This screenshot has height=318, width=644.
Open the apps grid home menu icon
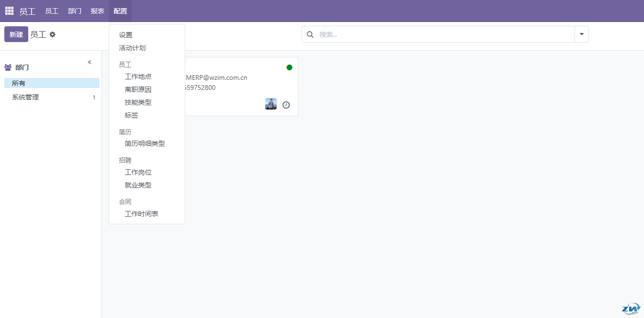click(10, 11)
